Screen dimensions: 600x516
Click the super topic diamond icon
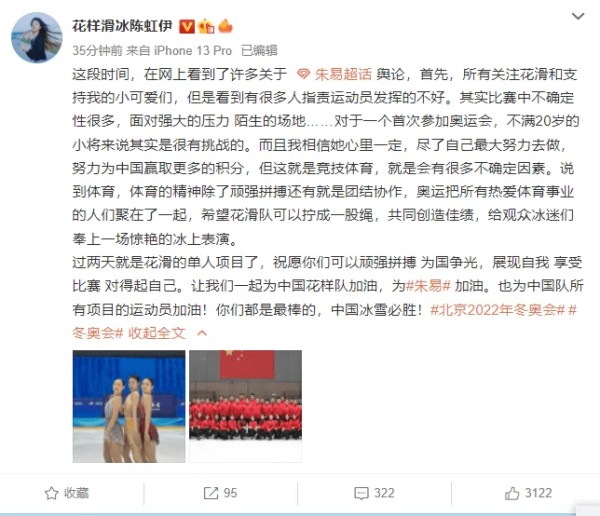(x=303, y=74)
